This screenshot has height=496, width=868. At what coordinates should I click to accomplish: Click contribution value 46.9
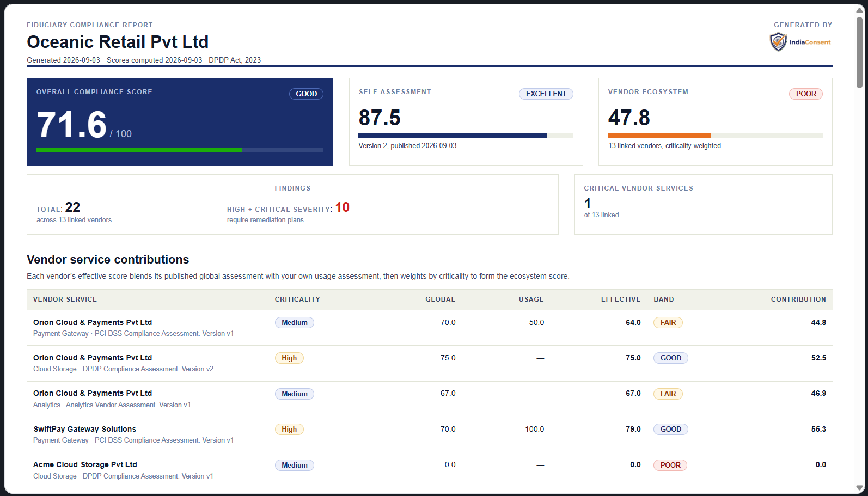(818, 394)
